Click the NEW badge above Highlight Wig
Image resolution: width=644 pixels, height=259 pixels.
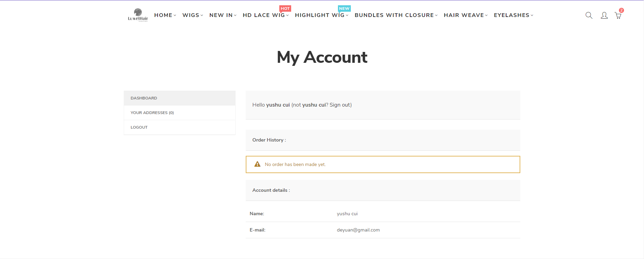[x=344, y=8]
